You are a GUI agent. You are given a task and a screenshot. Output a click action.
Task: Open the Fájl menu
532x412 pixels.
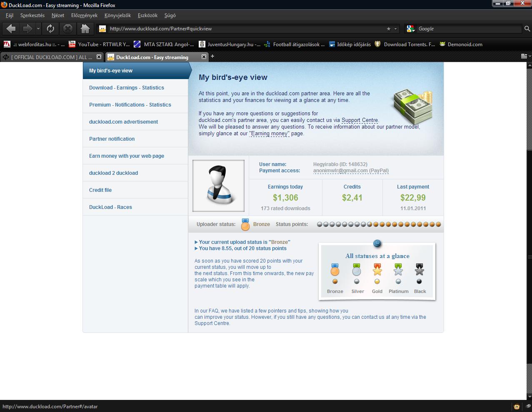(x=10, y=15)
